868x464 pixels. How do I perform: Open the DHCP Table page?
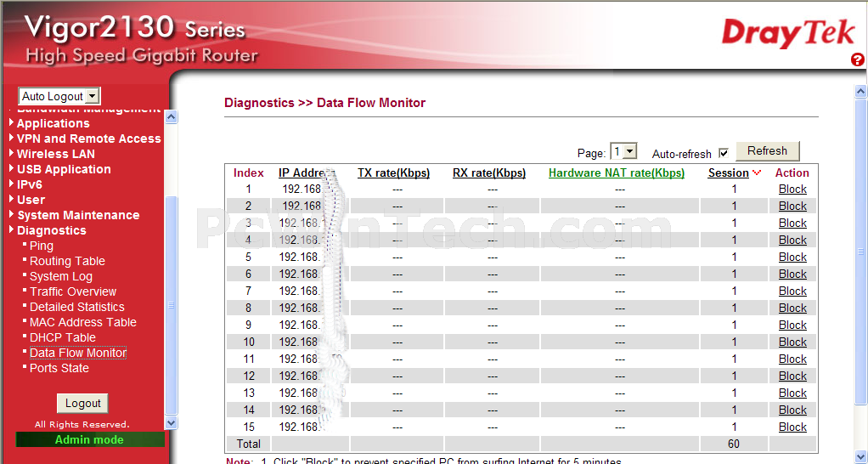tap(63, 337)
